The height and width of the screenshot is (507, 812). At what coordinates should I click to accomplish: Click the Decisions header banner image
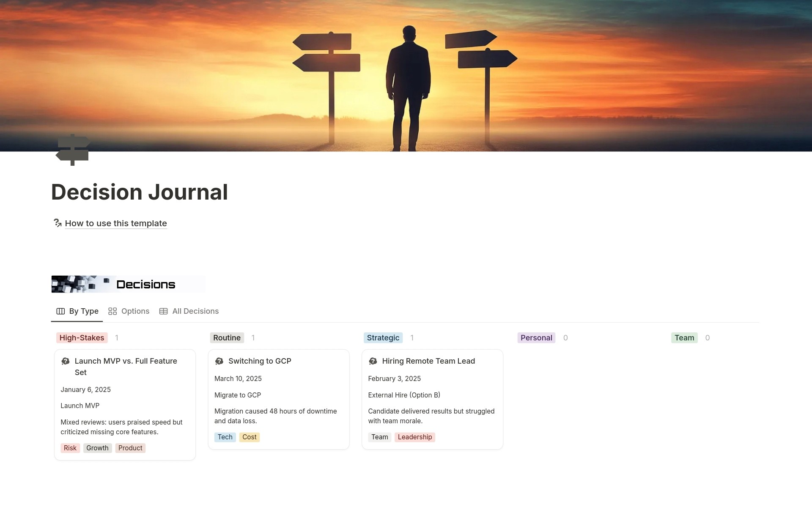click(x=128, y=284)
